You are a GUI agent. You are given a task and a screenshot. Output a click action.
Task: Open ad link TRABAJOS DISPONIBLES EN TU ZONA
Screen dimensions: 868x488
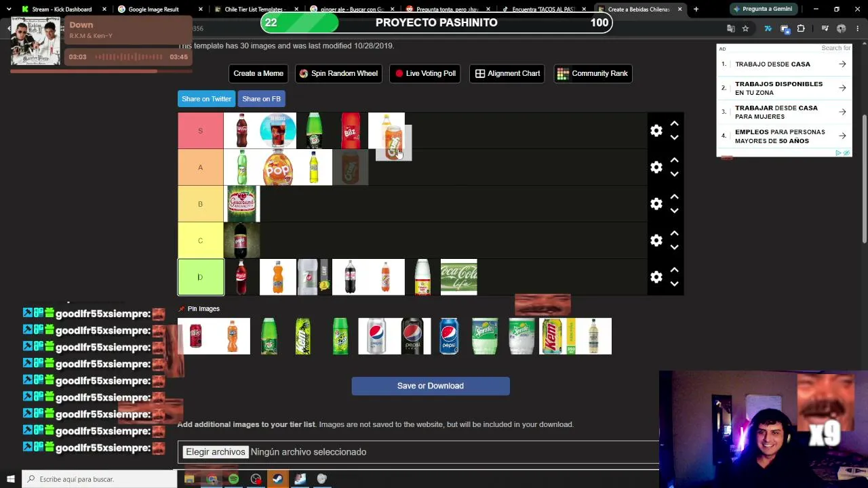point(784,88)
